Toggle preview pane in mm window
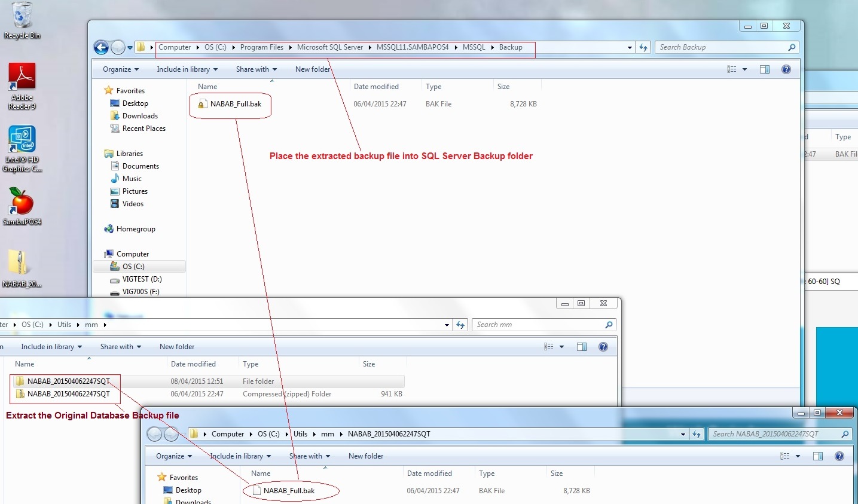 pyautogui.click(x=582, y=347)
